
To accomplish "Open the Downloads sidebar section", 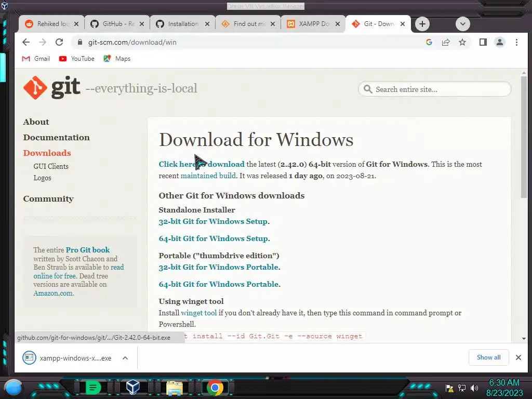I will (x=47, y=153).
